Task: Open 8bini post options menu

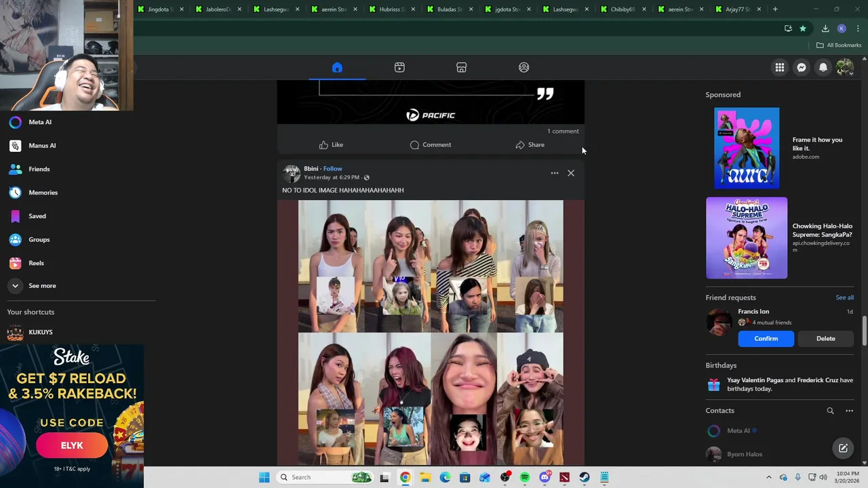Action: 555,173
